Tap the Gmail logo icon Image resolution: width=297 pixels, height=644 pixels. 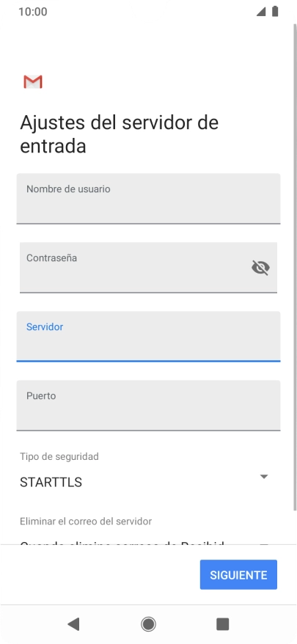point(33,81)
